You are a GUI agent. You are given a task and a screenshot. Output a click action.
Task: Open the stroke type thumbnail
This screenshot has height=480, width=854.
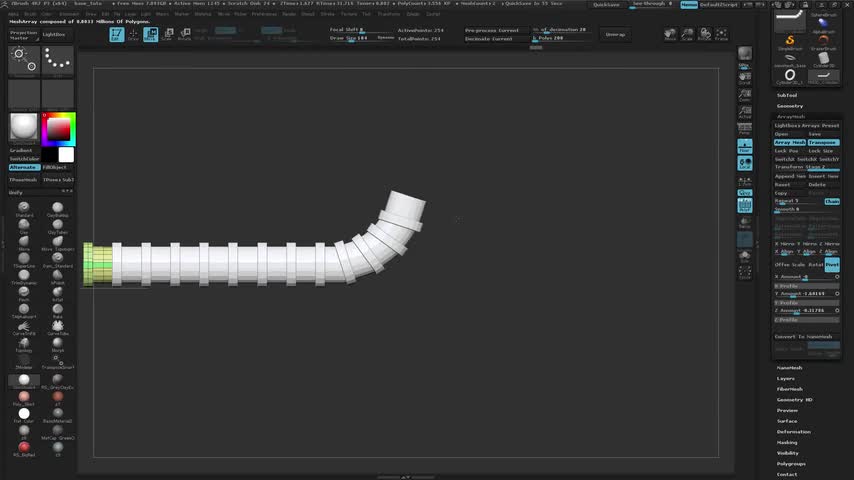click(57, 61)
